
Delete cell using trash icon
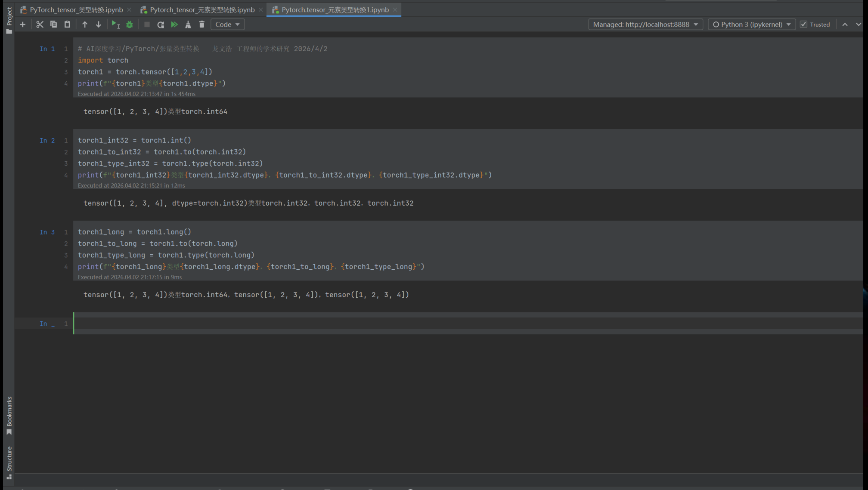(202, 25)
